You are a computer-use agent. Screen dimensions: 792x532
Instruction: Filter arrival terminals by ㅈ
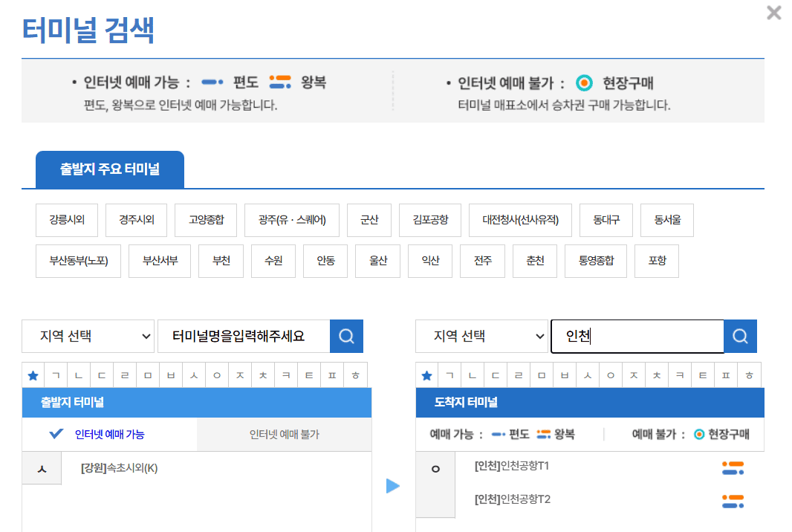click(x=634, y=375)
